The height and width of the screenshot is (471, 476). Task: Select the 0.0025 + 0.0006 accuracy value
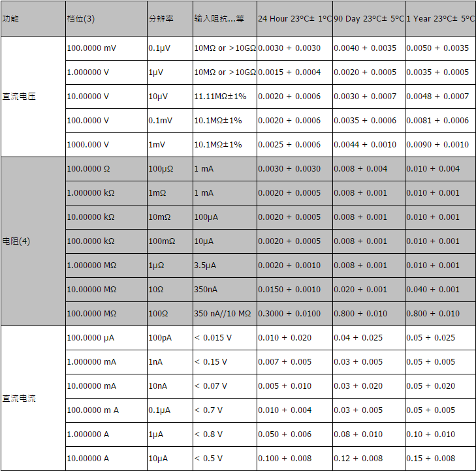tap(289, 145)
